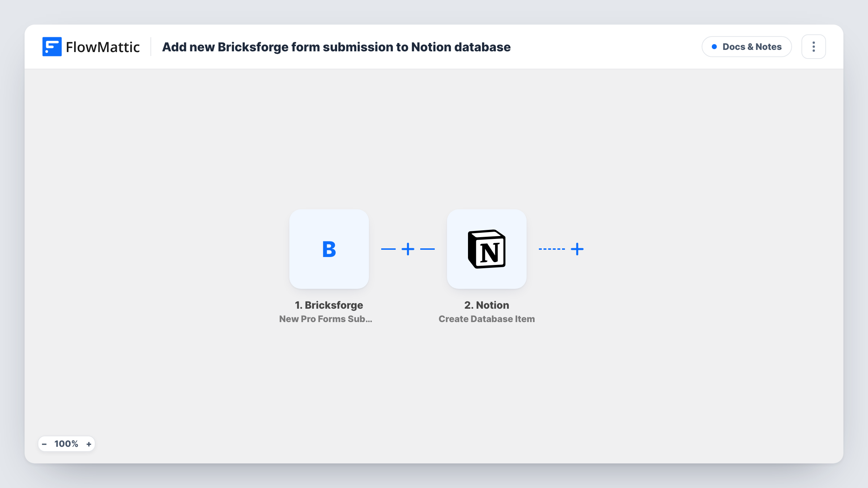Click 'Create Database Item' action text
The height and width of the screenshot is (488, 868).
(x=486, y=319)
